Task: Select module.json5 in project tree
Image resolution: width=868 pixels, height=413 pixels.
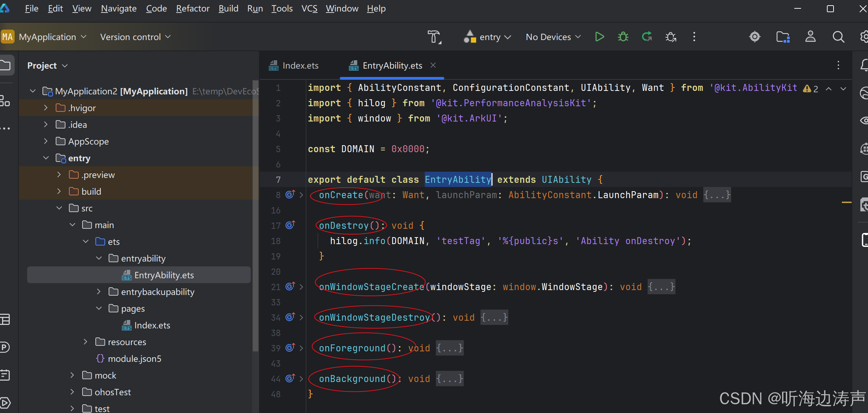Action: (134, 358)
